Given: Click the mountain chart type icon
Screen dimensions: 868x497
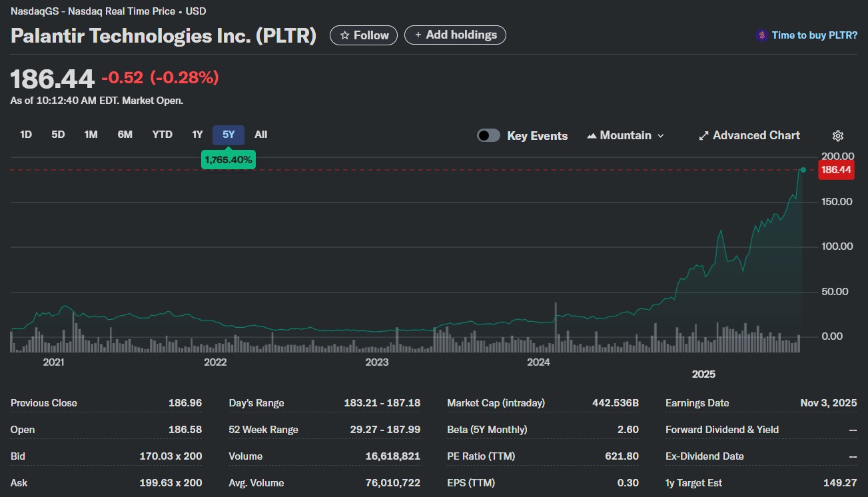Looking at the screenshot, I should click(x=591, y=136).
